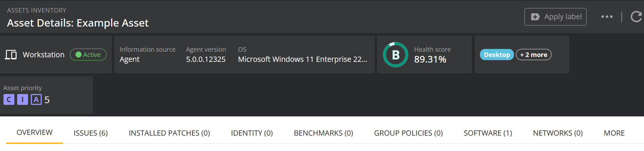Expand the '+ 2 more' labels badge
644x151 pixels.
pos(534,55)
